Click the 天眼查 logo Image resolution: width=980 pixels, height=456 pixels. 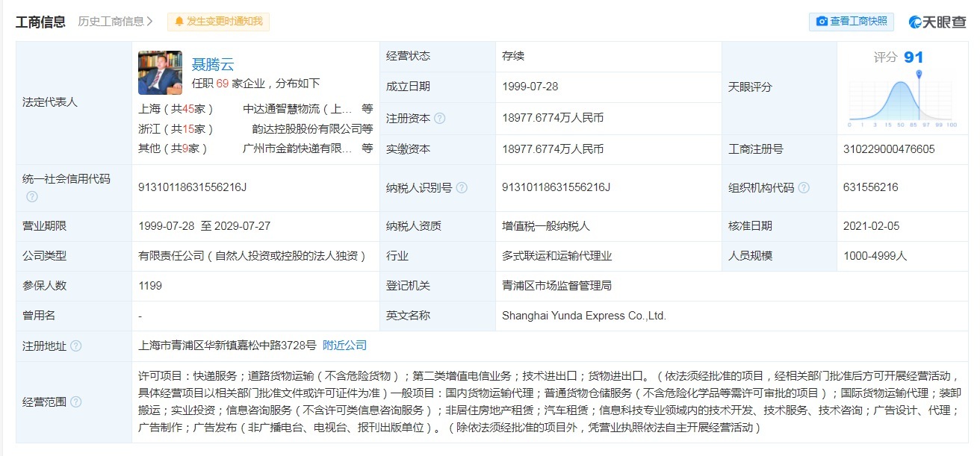(x=937, y=22)
